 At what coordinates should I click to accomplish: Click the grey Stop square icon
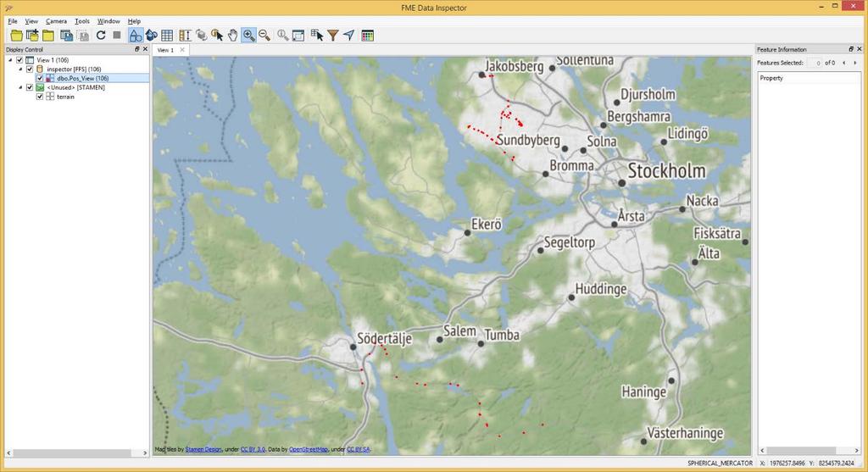click(117, 35)
